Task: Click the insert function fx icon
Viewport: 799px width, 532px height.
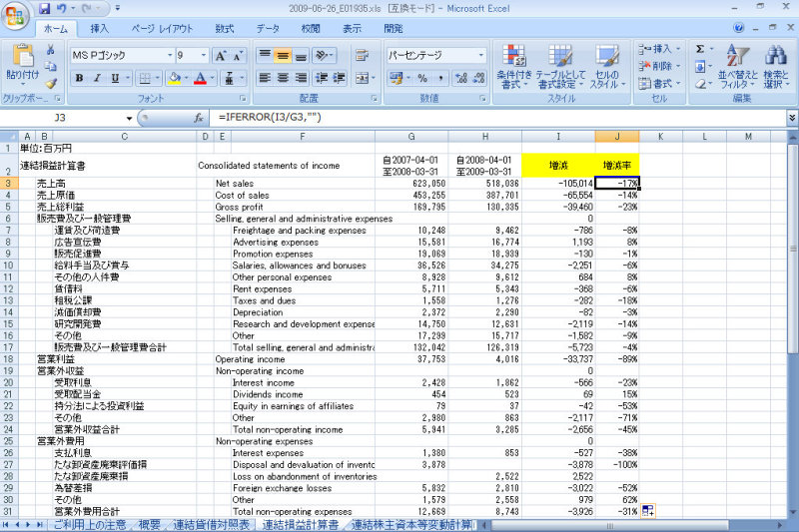Action: (198, 118)
